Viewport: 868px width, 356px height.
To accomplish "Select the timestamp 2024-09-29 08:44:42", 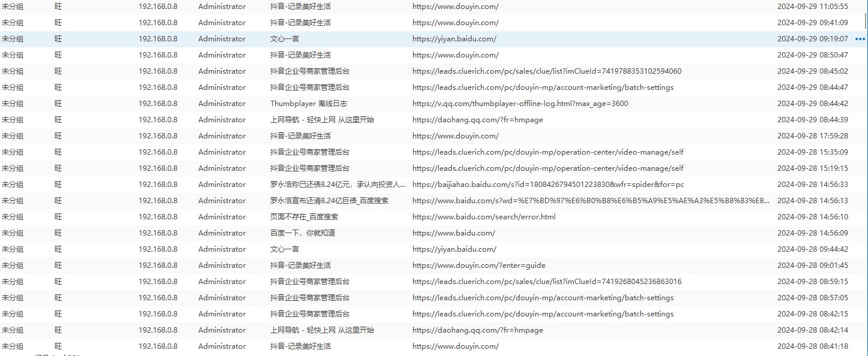I will pos(812,104).
